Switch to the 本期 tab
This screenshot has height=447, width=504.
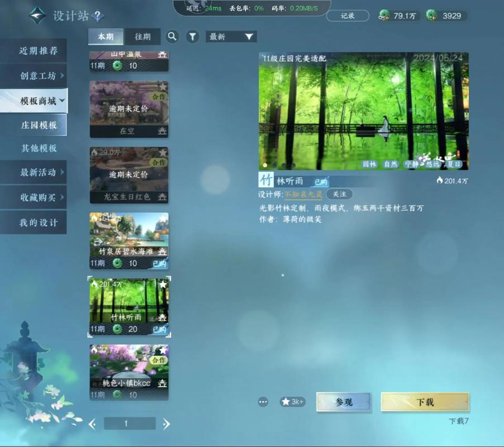(x=106, y=37)
